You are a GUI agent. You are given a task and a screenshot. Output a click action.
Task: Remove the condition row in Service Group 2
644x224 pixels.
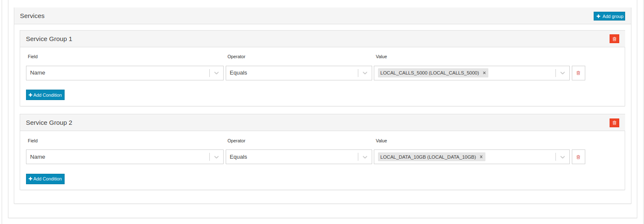(x=578, y=157)
